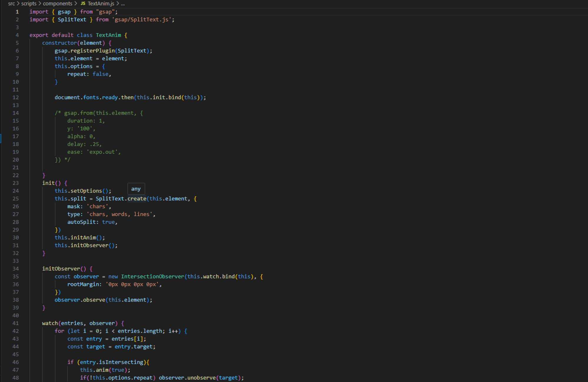Click the IntersectionObserver class reference

[x=152, y=277]
